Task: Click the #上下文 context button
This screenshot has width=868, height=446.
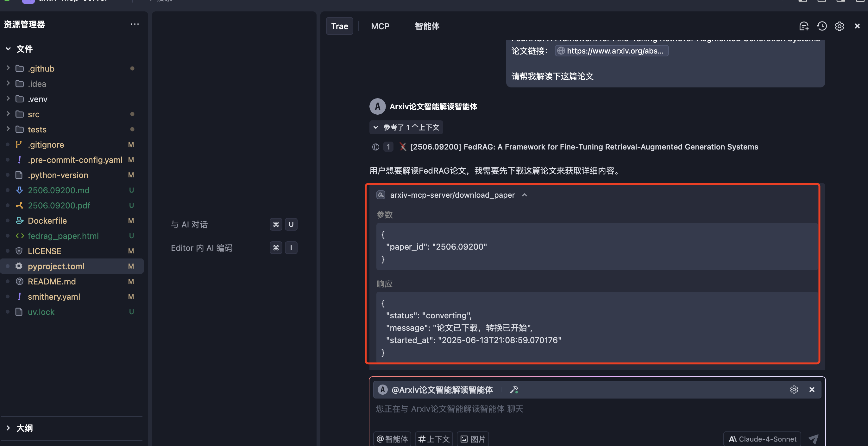Action: (434, 439)
